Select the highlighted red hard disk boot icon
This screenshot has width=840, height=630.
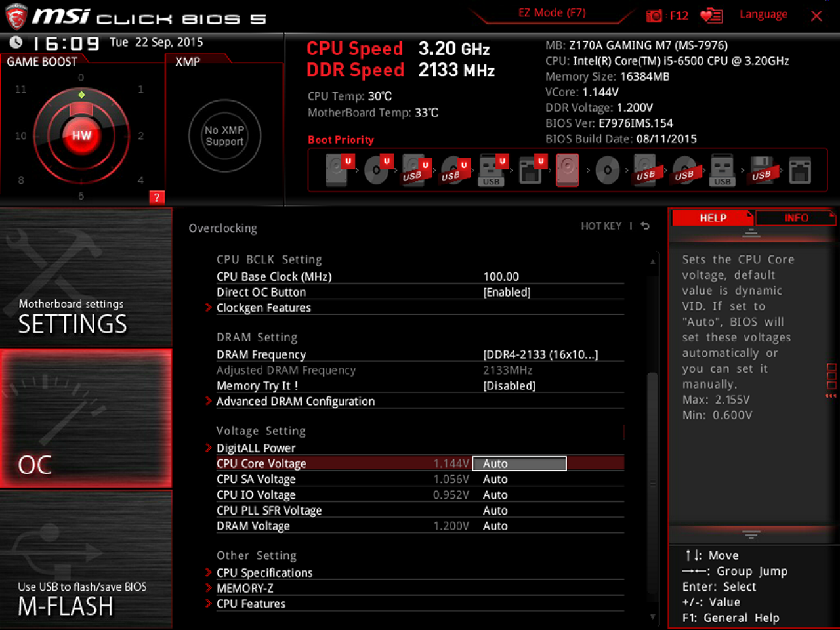pos(568,170)
